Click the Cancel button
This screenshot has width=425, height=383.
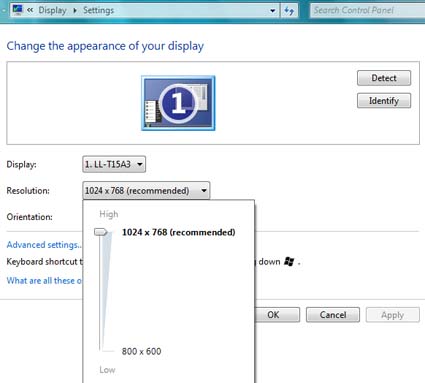coord(333,315)
